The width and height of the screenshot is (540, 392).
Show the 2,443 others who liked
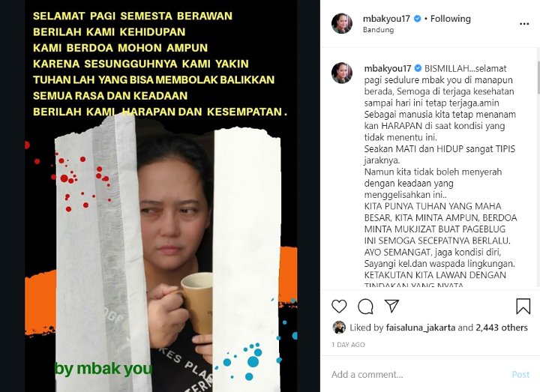click(502, 328)
